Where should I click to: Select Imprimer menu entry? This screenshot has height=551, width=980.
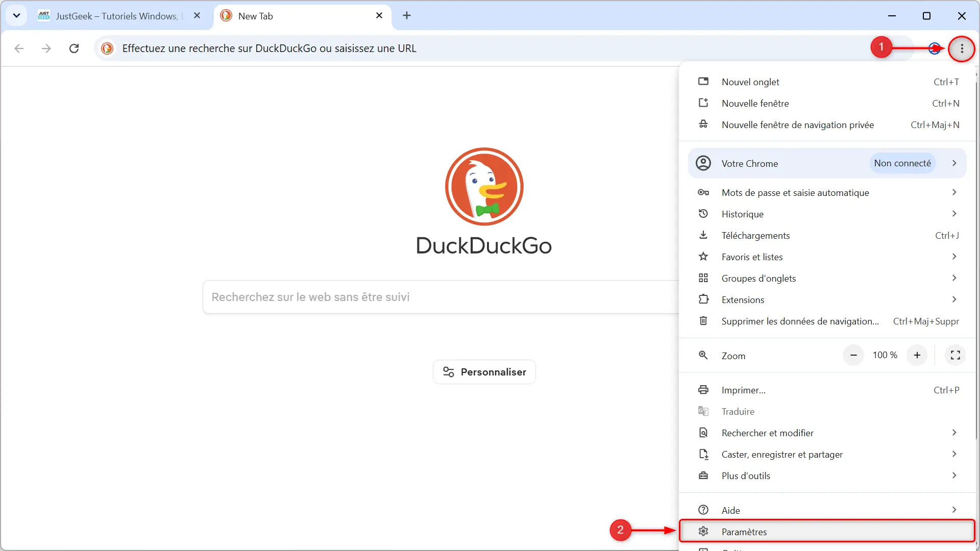827,390
